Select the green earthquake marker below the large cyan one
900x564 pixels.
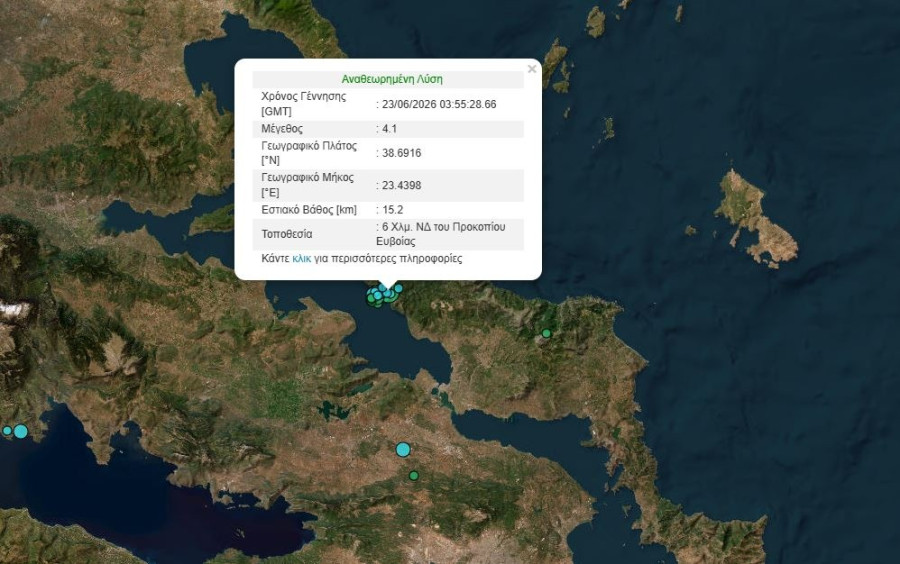(x=414, y=476)
